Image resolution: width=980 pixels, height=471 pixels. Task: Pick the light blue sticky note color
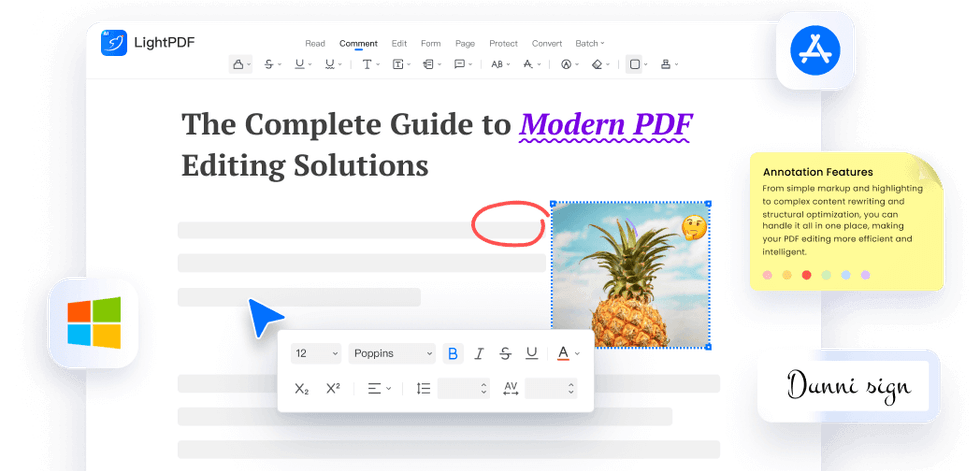coord(846,275)
